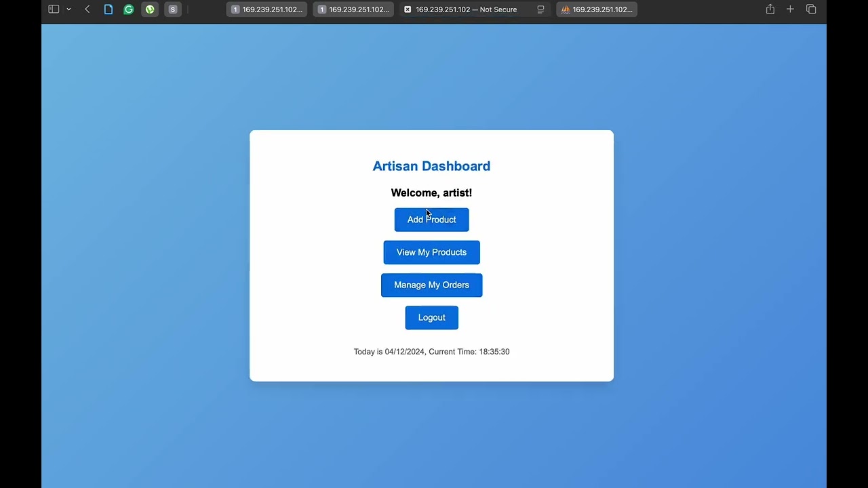868x488 pixels.
Task: Open a new tab with plus icon
Action: click(x=790, y=9)
